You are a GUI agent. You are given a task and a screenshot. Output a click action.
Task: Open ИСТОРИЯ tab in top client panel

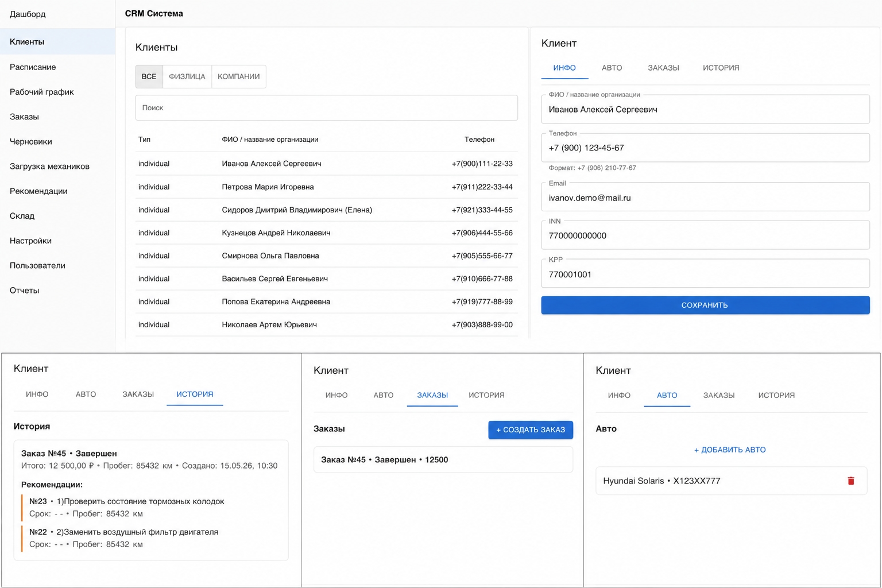[x=721, y=68]
